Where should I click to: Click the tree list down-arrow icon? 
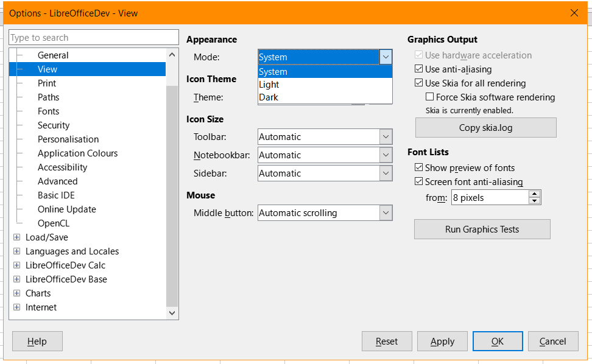(x=172, y=313)
